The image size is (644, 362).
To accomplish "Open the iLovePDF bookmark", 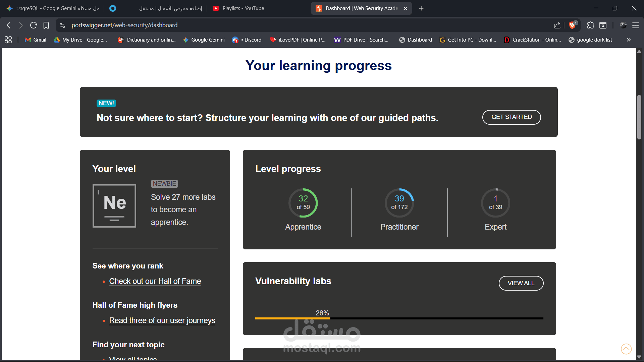I will tap(297, 40).
